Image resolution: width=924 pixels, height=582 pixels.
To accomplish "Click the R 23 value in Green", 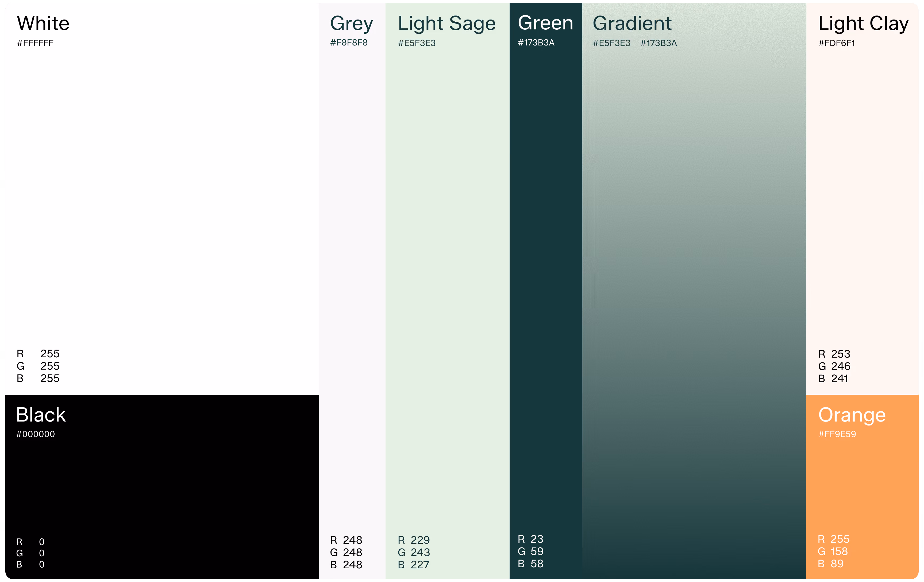I will tap(530, 539).
